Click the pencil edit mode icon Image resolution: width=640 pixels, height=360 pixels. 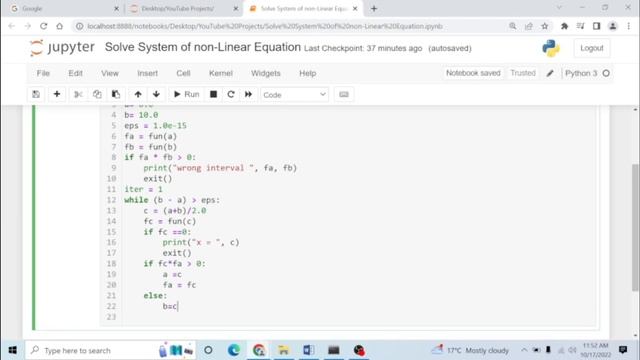(x=550, y=73)
